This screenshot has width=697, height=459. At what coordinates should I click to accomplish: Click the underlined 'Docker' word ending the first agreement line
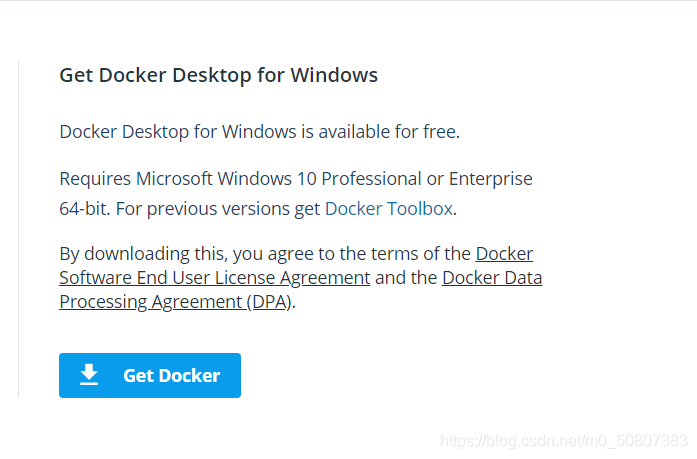[504, 254]
